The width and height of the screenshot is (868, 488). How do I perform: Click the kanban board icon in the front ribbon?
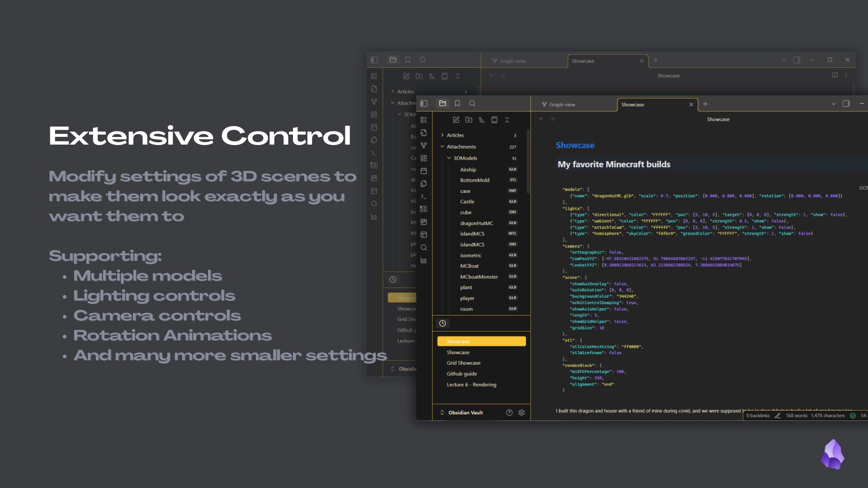(x=424, y=222)
